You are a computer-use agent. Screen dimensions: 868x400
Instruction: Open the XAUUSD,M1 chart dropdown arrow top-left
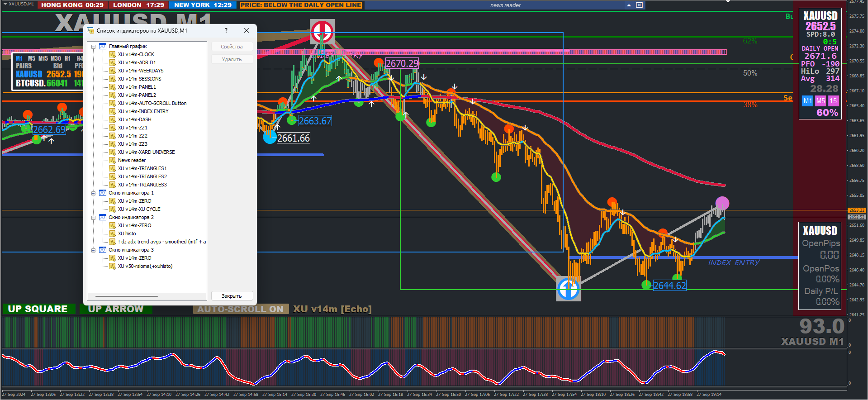[x=5, y=4]
